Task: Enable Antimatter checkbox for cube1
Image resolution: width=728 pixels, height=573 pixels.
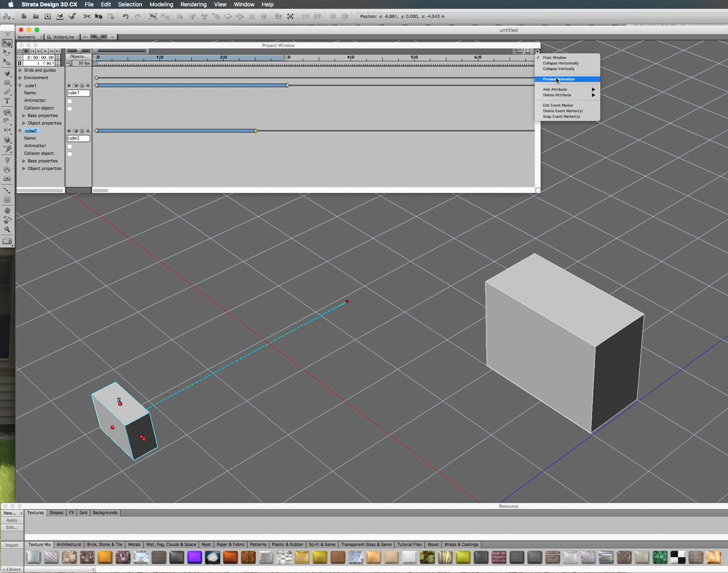Action: click(70, 101)
